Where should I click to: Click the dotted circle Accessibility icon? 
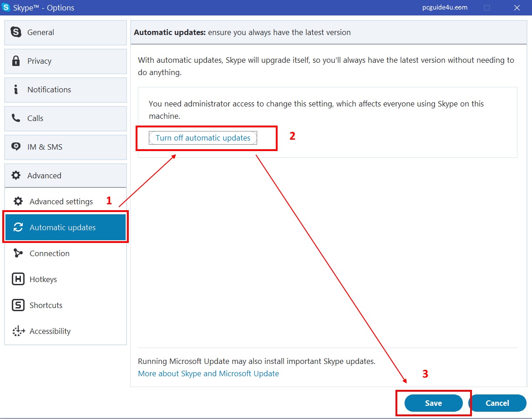pyautogui.click(x=18, y=331)
